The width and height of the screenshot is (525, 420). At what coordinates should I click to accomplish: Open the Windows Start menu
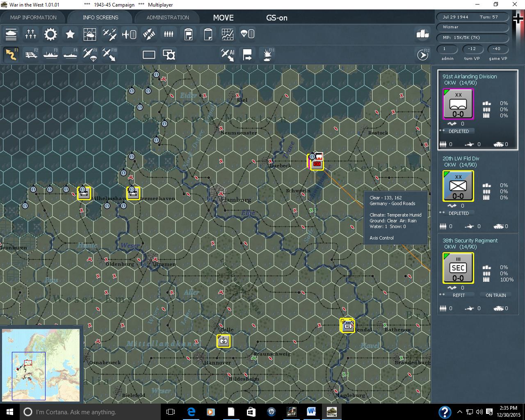pos(9,412)
